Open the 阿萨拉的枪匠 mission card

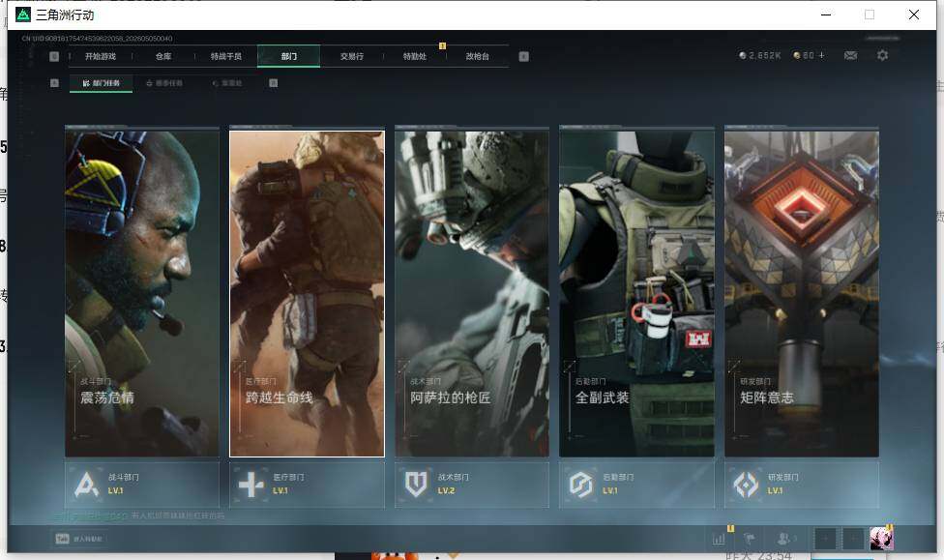click(x=472, y=293)
